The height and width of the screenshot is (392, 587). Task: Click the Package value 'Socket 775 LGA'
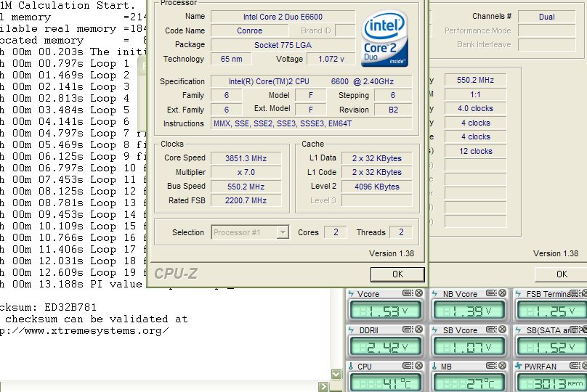pos(283,45)
